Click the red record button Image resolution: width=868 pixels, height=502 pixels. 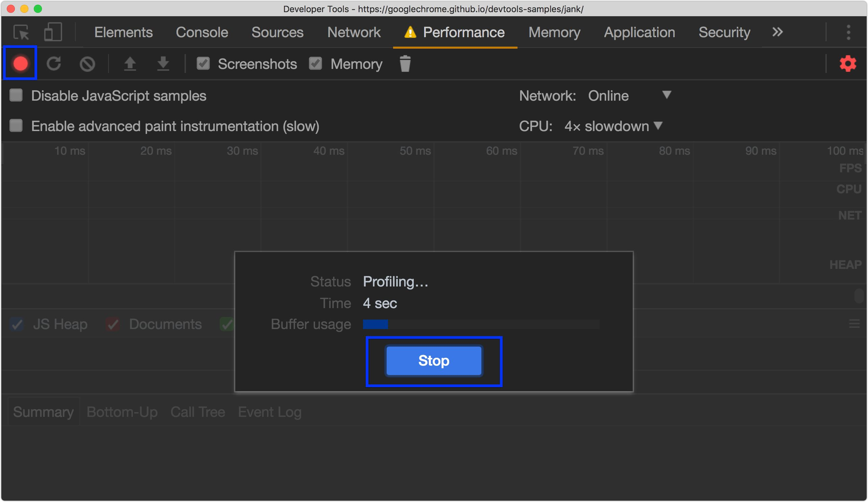pyautogui.click(x=20, y=64)
